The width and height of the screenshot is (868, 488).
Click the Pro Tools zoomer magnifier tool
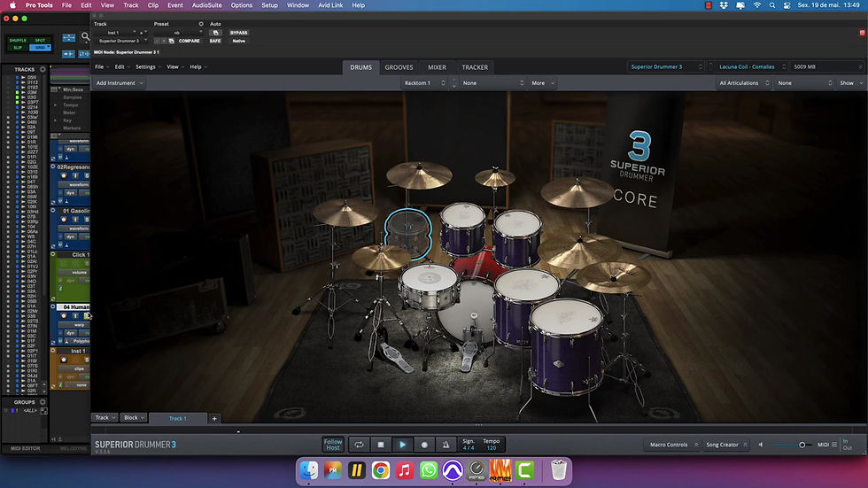85,37
